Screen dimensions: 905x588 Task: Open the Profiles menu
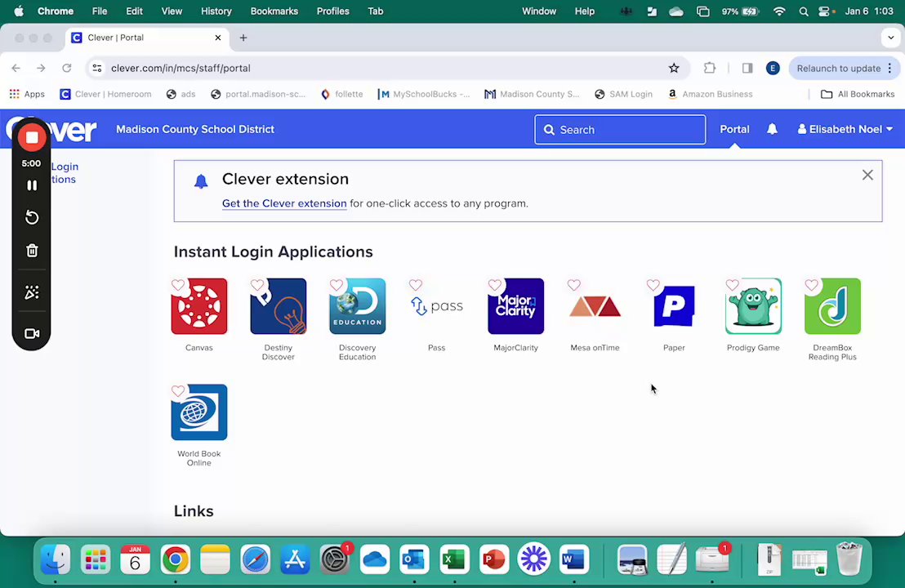click(x=333, y=11)
